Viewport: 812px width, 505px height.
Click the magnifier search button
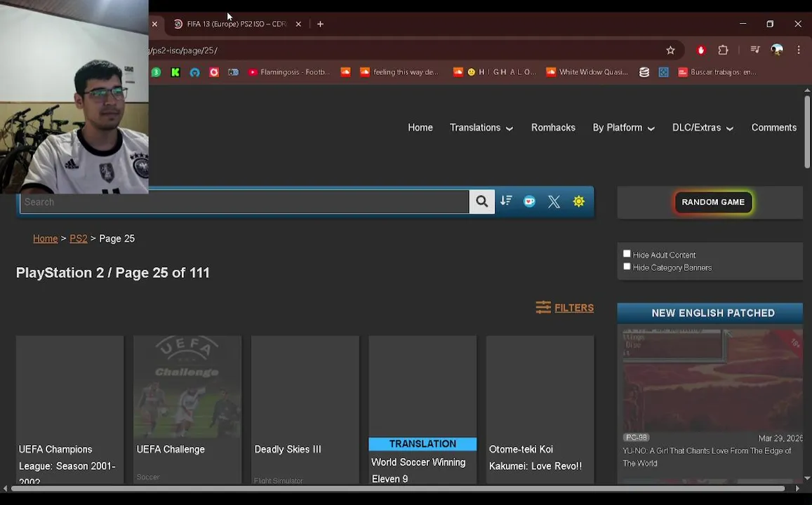(x=481, y=201)
